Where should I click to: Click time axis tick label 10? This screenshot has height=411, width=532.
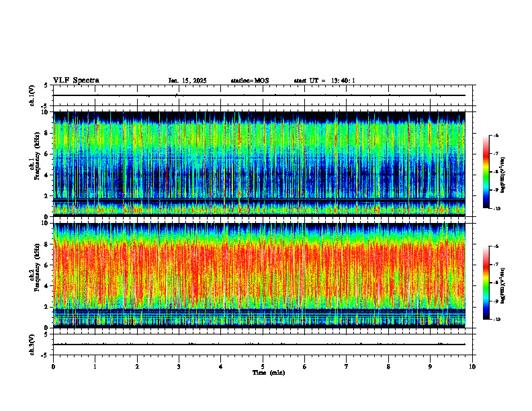[x=472, y=367]
